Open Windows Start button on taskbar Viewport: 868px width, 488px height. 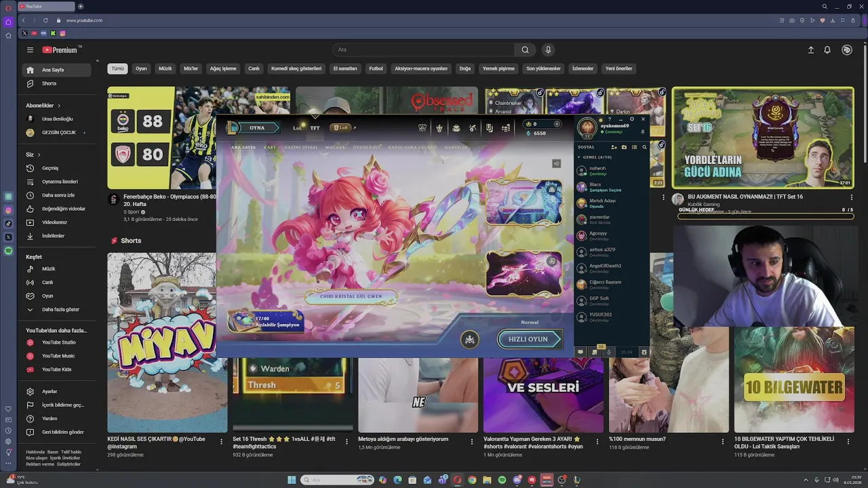point(292,480)
